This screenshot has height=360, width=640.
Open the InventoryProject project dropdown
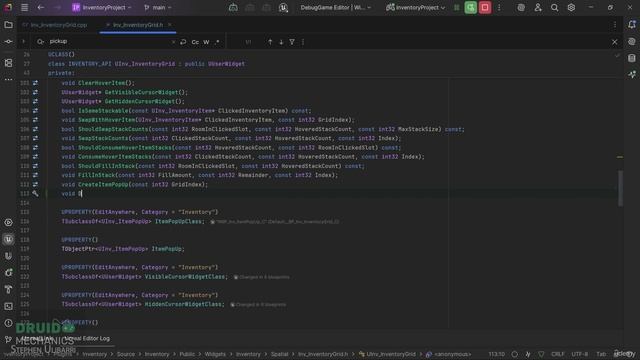[x=102, y=7]
